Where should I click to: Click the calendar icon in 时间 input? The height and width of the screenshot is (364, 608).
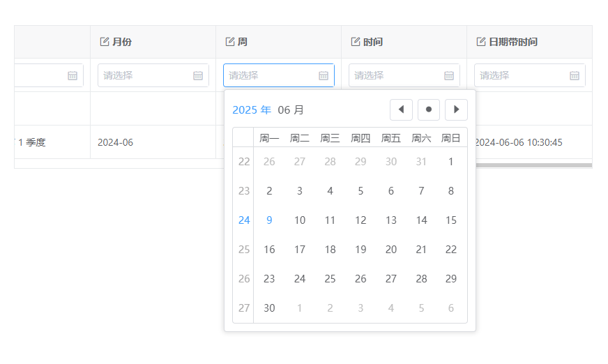pos(449,75)
